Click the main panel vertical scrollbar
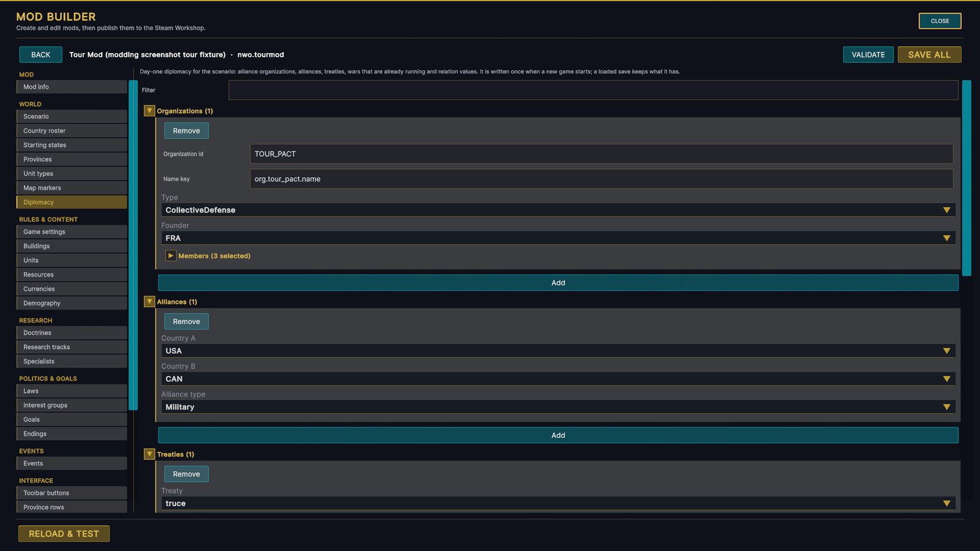 (967, 178)
